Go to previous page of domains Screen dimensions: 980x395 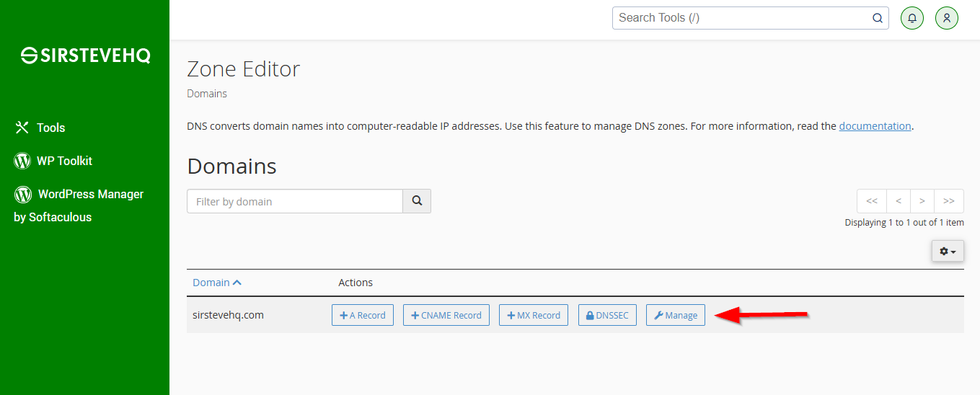[899, 201]
